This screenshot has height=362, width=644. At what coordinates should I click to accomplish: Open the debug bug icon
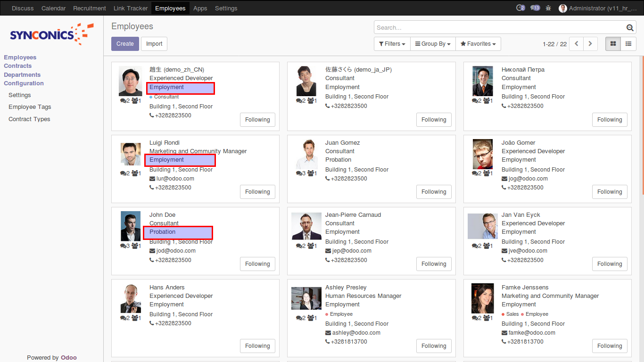(x=548, y=8)
